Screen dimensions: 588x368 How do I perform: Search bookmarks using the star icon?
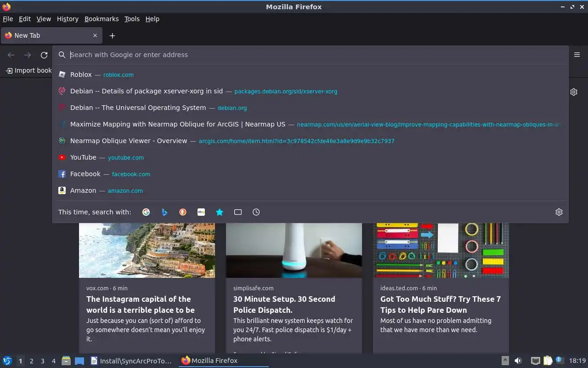(x=220, y=212)
